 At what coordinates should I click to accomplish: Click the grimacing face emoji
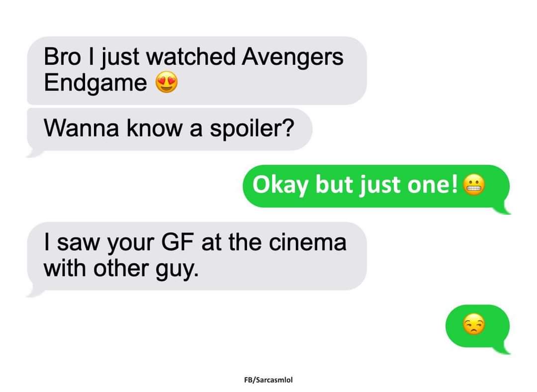tap(474, 185)
